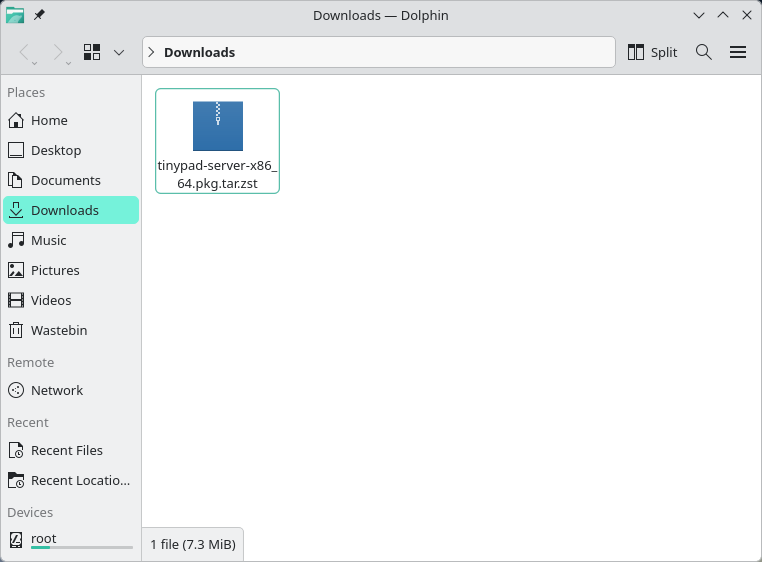The image size is (762, 562).
Task: Toggle the pin window icon
Action: click(39, 16)
